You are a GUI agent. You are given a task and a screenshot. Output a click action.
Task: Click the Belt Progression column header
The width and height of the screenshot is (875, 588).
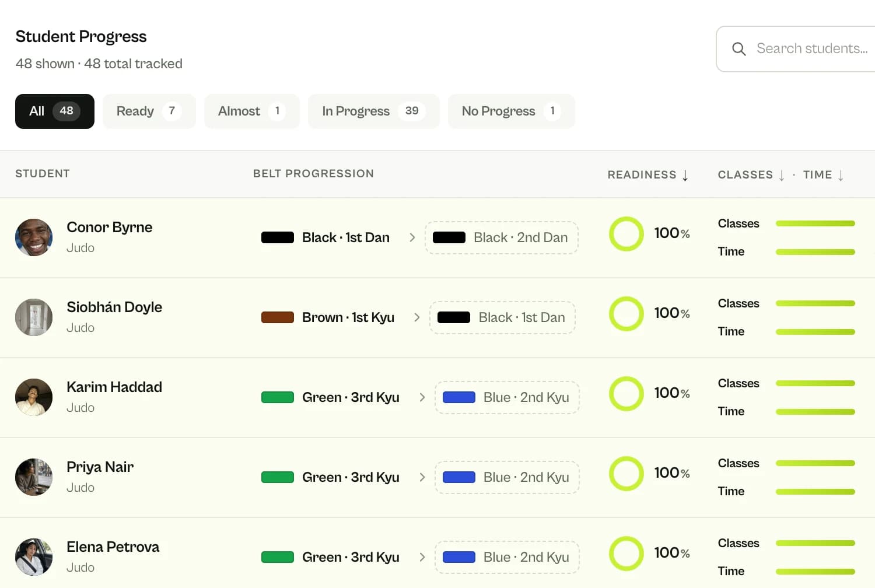[313, 174]
